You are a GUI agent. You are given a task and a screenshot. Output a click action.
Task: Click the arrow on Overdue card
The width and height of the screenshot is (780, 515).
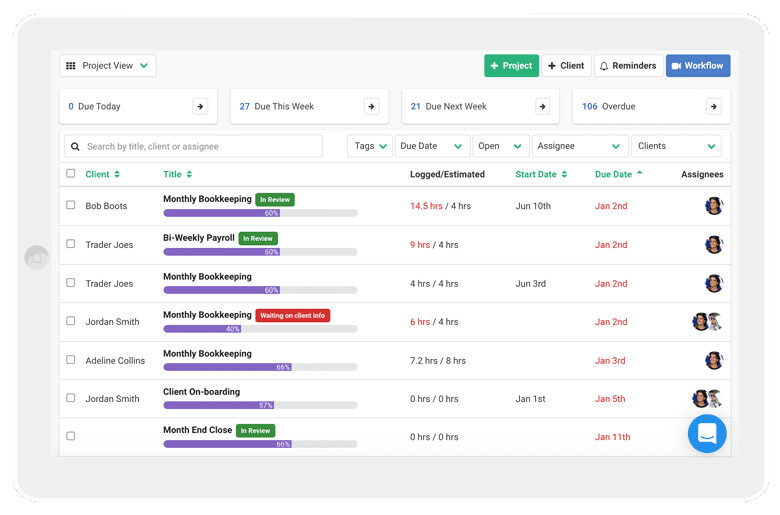pos(713,106)
